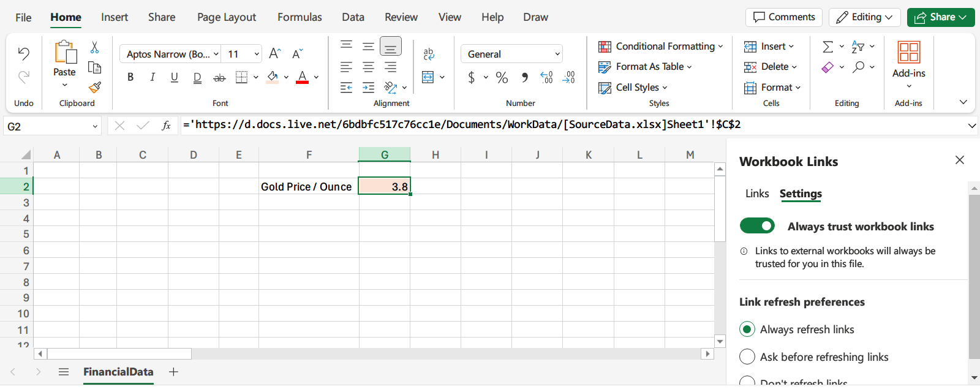This screenshot has height=389, width=980.
Task: Switch to the Page Layout tab
Action: [227, 17]
